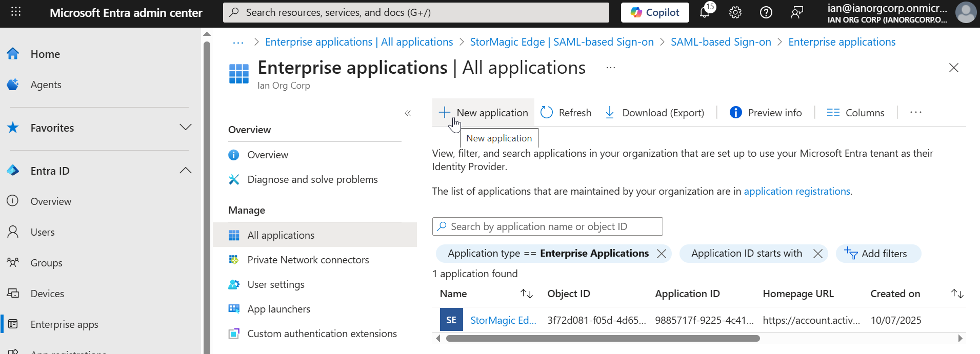Refresh the applications list
This screenshot has width=980, height=354.
pyautogui.click(x=566, y=112)
